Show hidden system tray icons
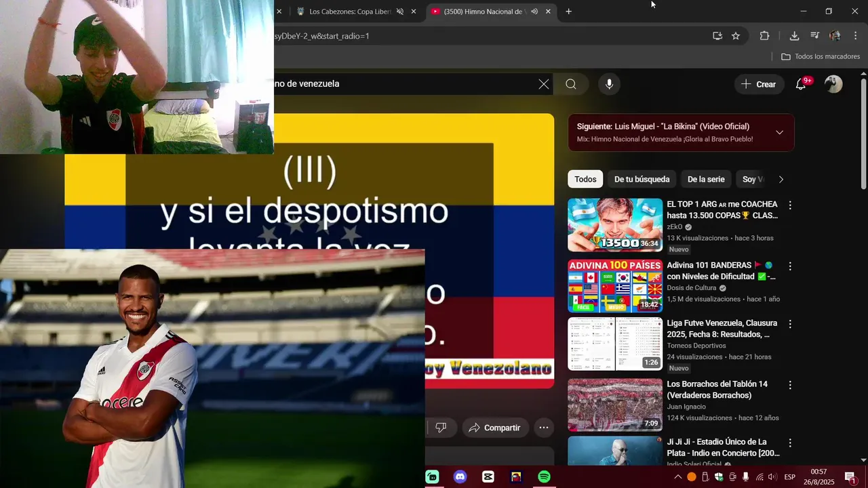868x488 pixels. coord(677,477)
